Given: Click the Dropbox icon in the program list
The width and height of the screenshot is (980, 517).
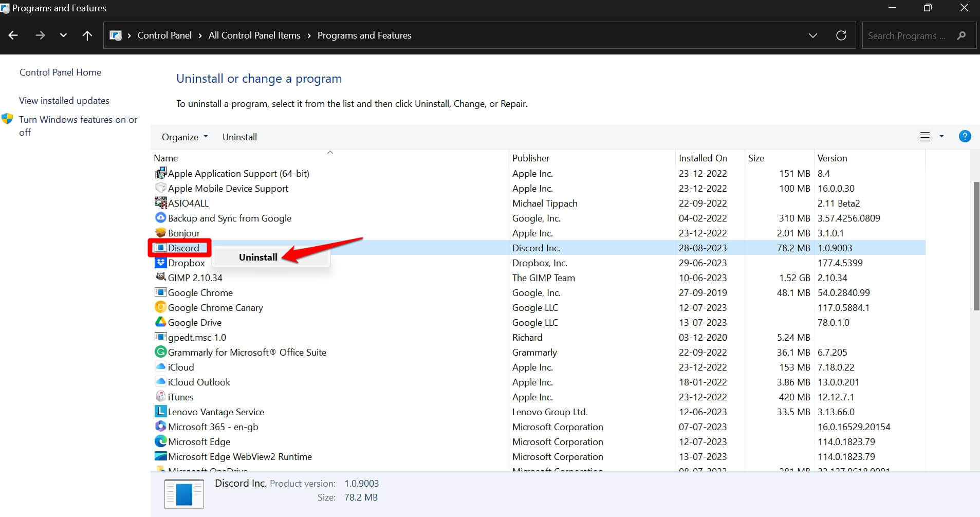Looking at the screenshot, I should point(160,263).
